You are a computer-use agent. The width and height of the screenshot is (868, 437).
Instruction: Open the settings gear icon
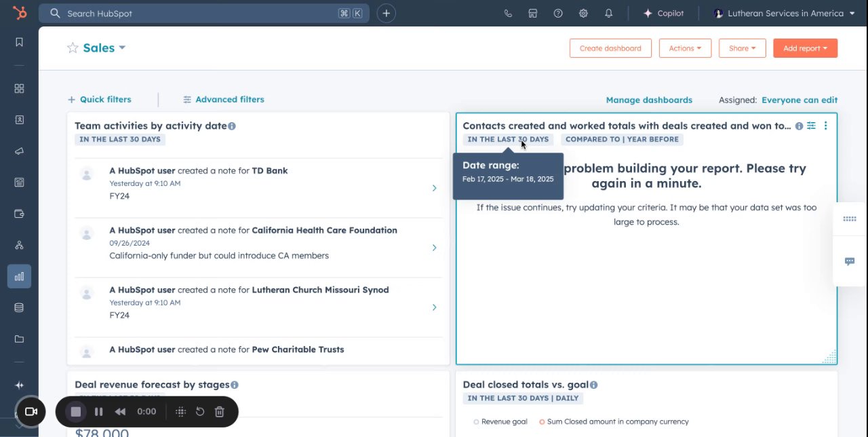pyautogui.click(x=583, y=14)
